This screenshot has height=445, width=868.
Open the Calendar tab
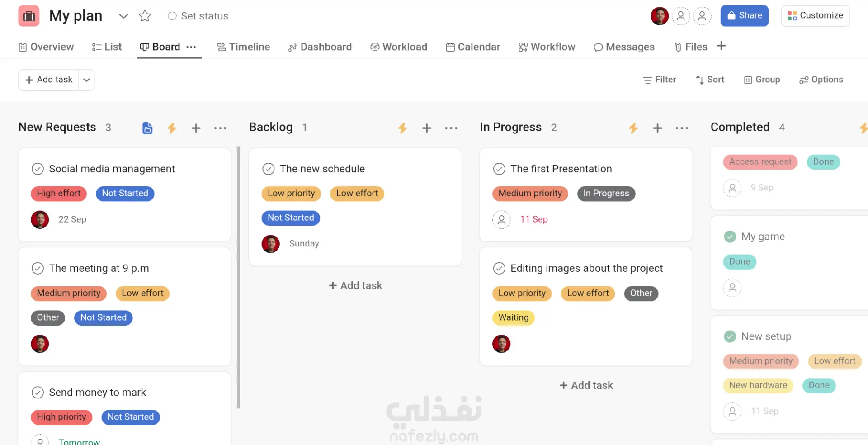pos(473,47)
